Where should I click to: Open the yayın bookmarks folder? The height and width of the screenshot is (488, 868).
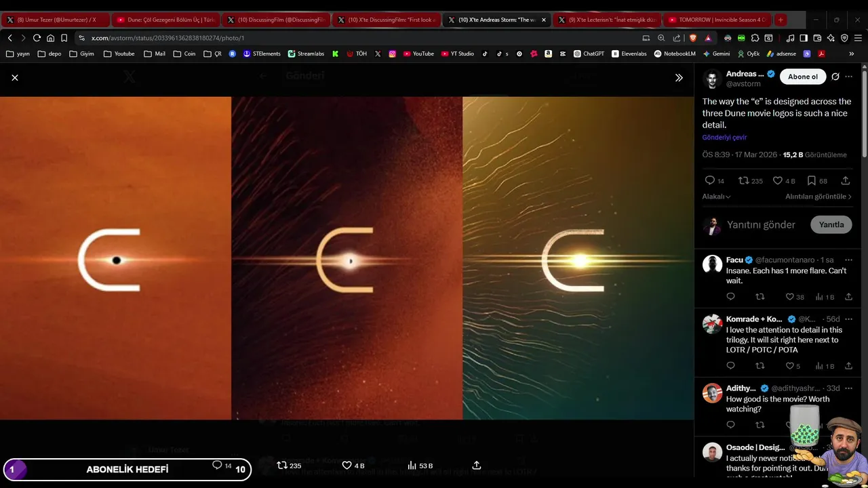(x=18, y=54)
